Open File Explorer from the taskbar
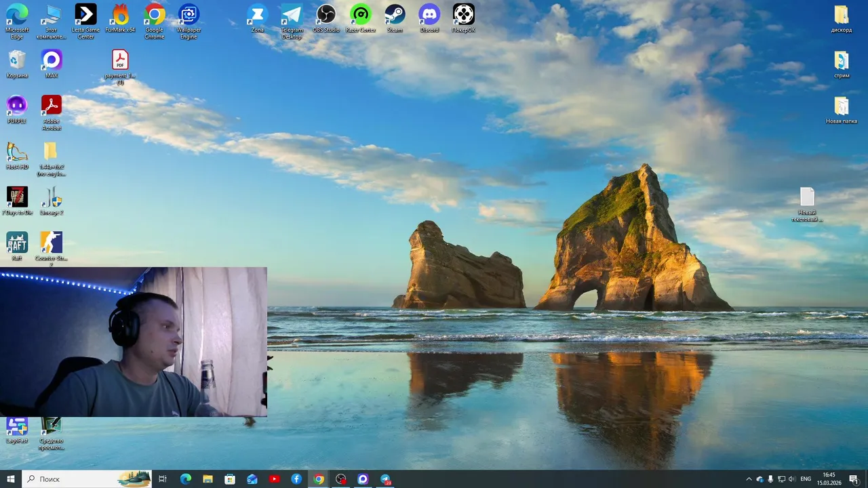 point(208,479)
